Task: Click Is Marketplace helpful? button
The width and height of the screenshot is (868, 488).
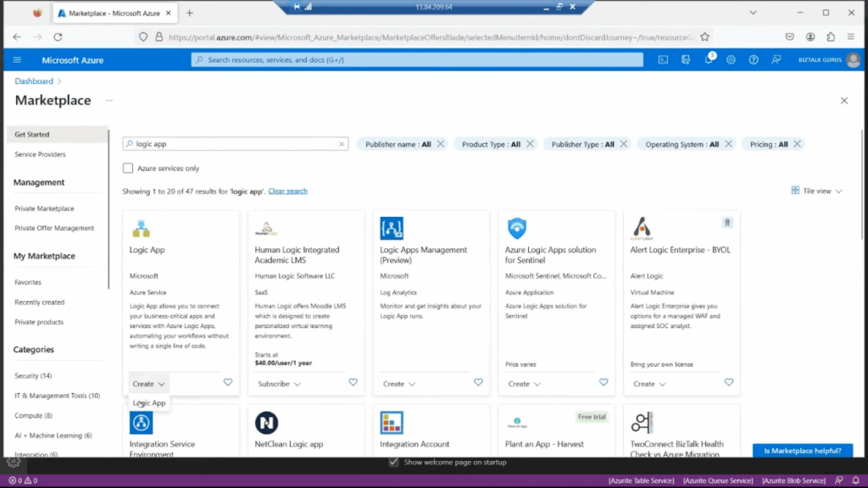Action: (803, 451)
